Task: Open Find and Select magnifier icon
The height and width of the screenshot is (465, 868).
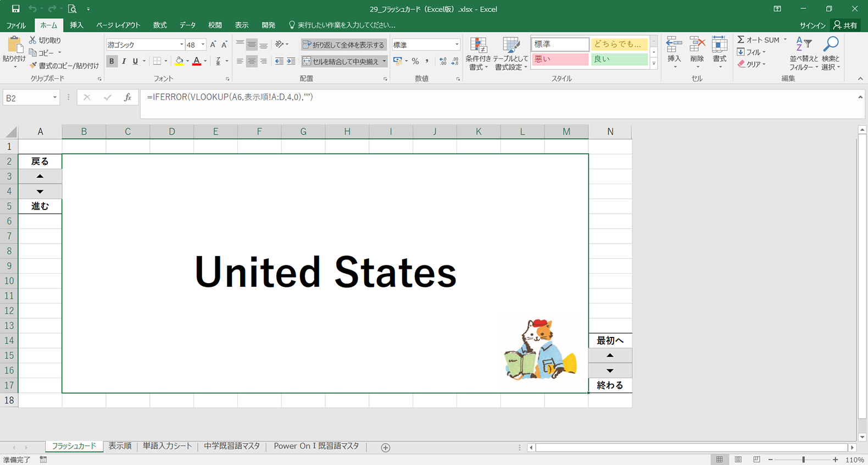Action: click(831, 46)
